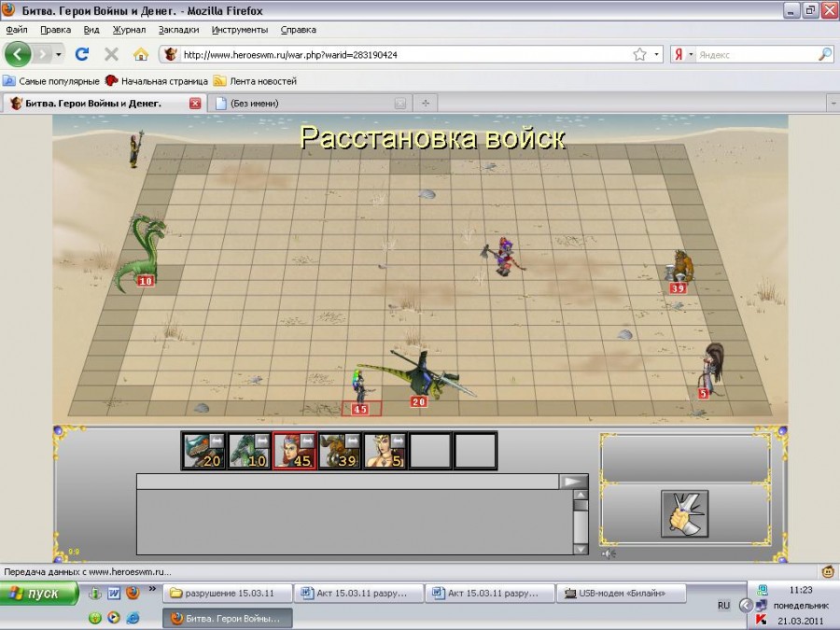Image resolution: width=840 pixels, height=630 pixels.
Task: Click the double-arrow icon on the 39-count unit slot
Action: pos(352,441)
